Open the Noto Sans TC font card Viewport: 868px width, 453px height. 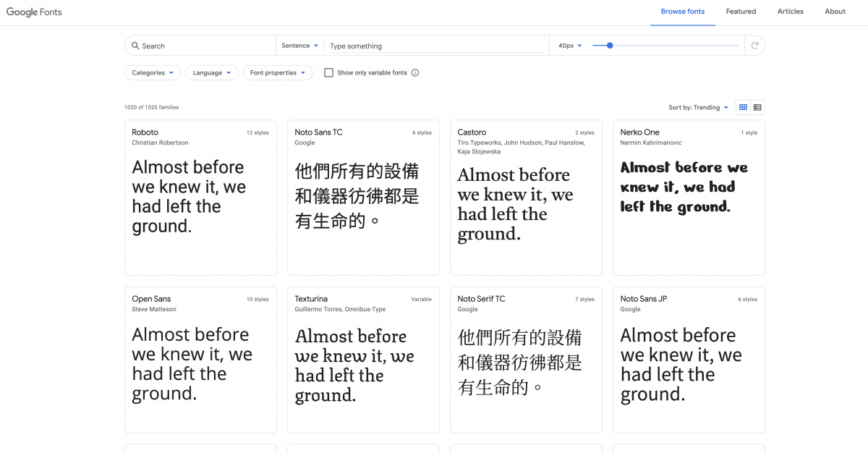point(363,198)
